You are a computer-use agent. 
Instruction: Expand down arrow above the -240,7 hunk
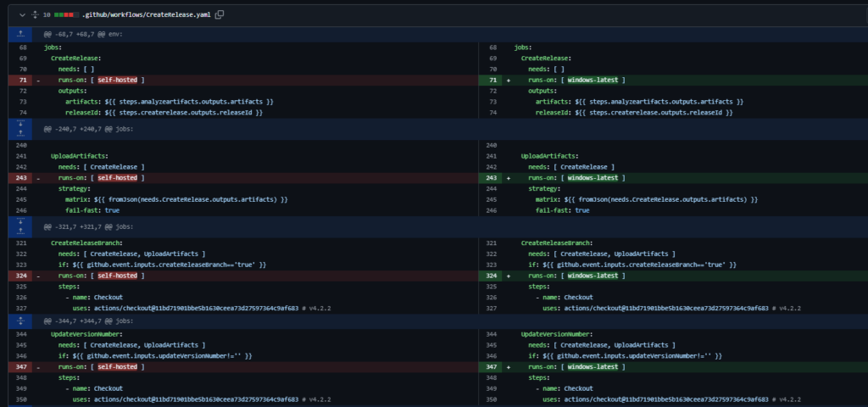(20, 124)
